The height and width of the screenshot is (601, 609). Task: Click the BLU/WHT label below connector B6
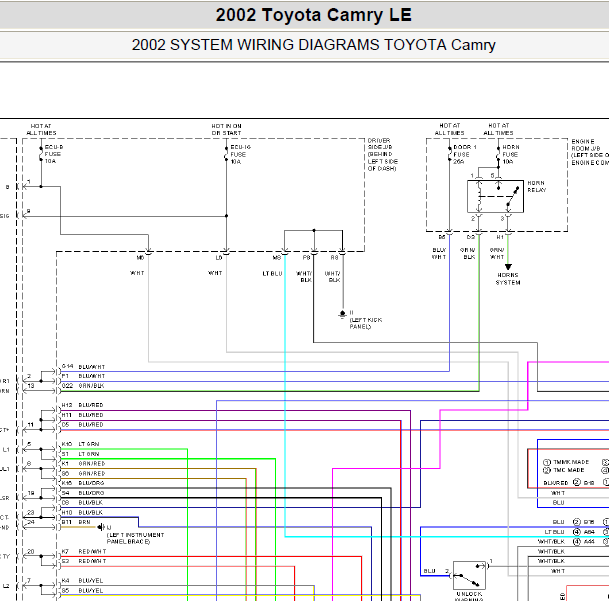439,253
